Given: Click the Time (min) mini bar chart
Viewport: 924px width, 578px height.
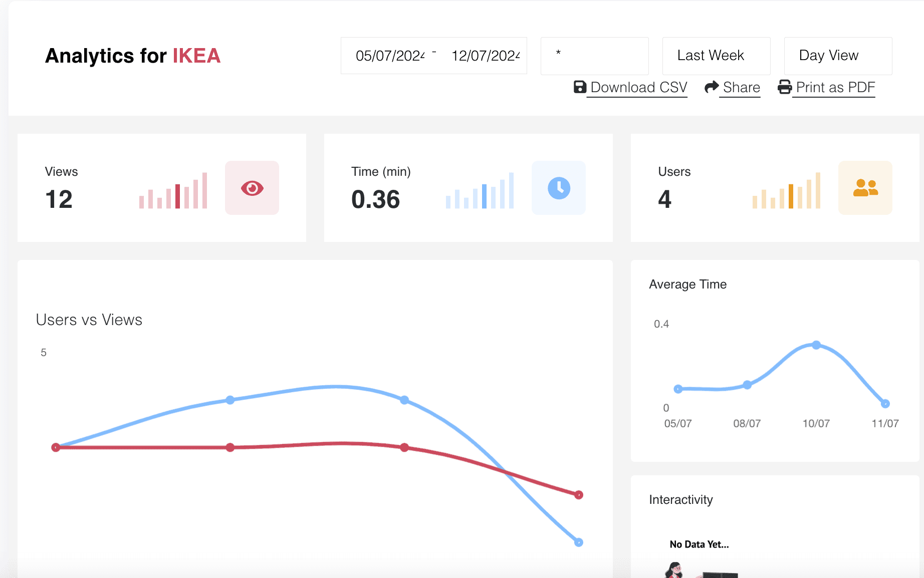Looking at the screenshot, I should 480,190.
